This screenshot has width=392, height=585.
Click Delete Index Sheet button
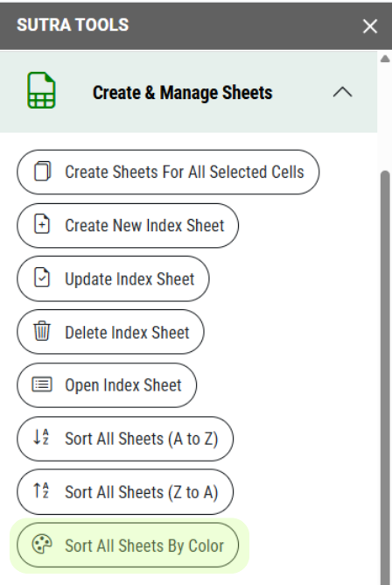[110, 332]
